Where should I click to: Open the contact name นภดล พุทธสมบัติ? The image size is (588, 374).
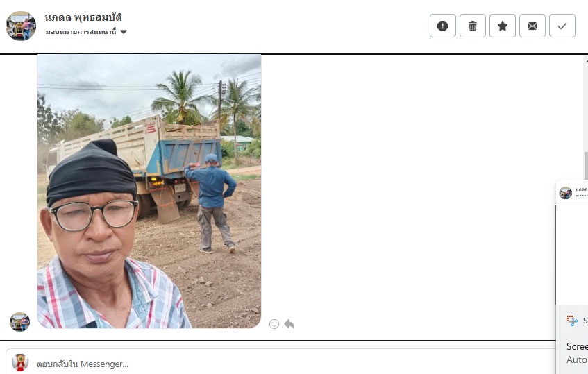pos(83,17)
